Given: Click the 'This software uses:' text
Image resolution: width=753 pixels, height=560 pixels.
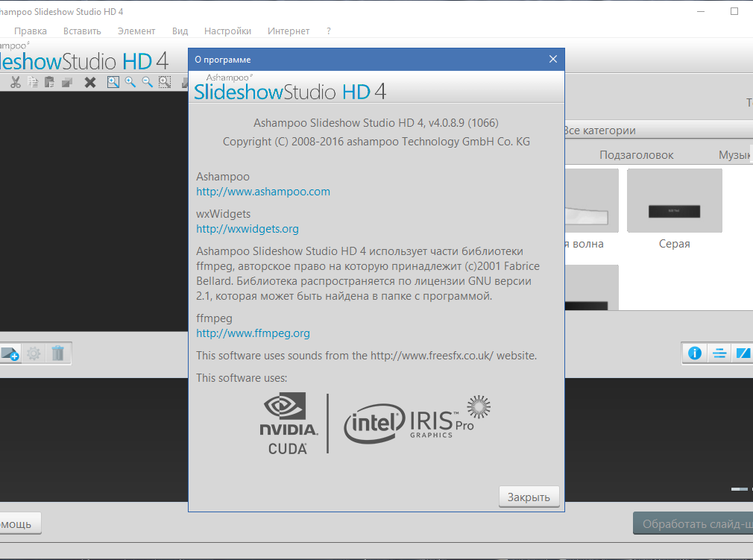Looking at the screenshot, I should (242, 378).
